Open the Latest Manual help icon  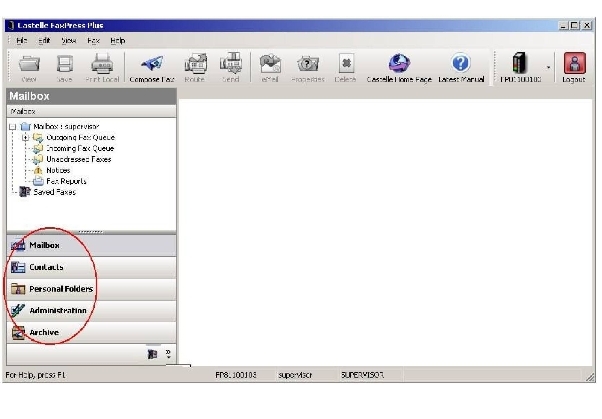[x=461, y=64]
